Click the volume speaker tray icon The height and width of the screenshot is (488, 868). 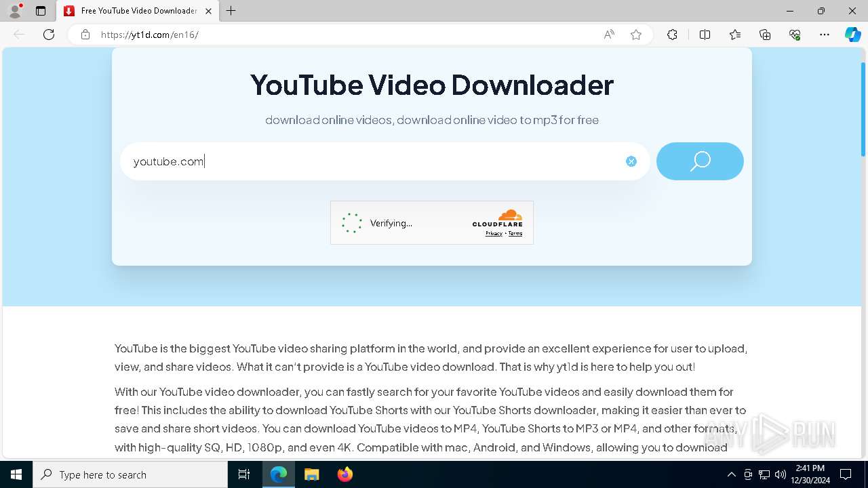point(781,474)
